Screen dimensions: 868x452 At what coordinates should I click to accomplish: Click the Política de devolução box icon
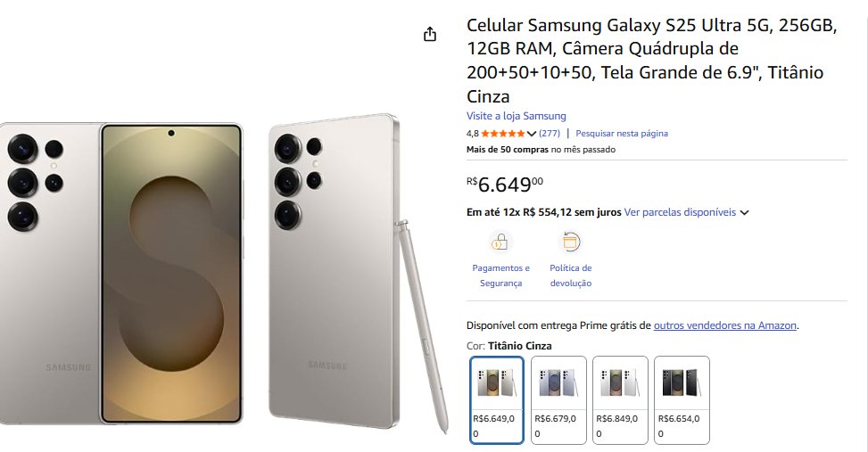pyautogui.click(x=570, y=242)
